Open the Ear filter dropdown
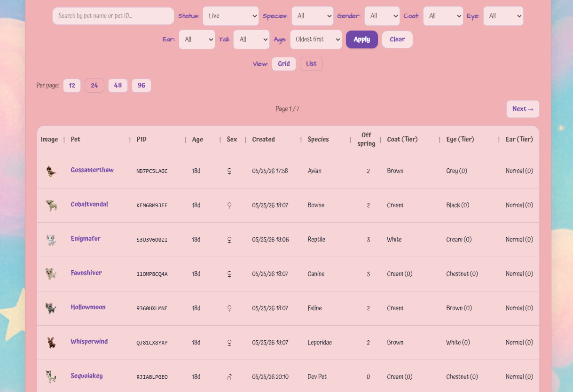Image resolution: width=573 pixels, height=392 pixels. point(197,39)
